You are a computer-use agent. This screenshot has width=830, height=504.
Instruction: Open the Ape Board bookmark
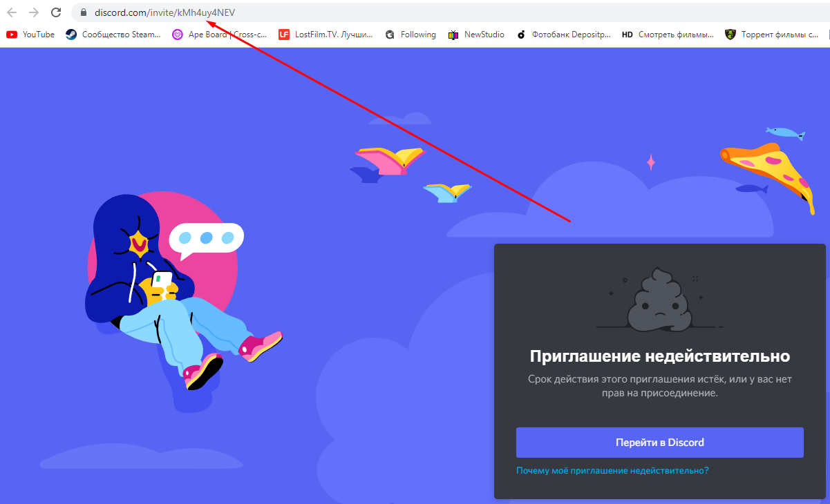tap(220, 35)
